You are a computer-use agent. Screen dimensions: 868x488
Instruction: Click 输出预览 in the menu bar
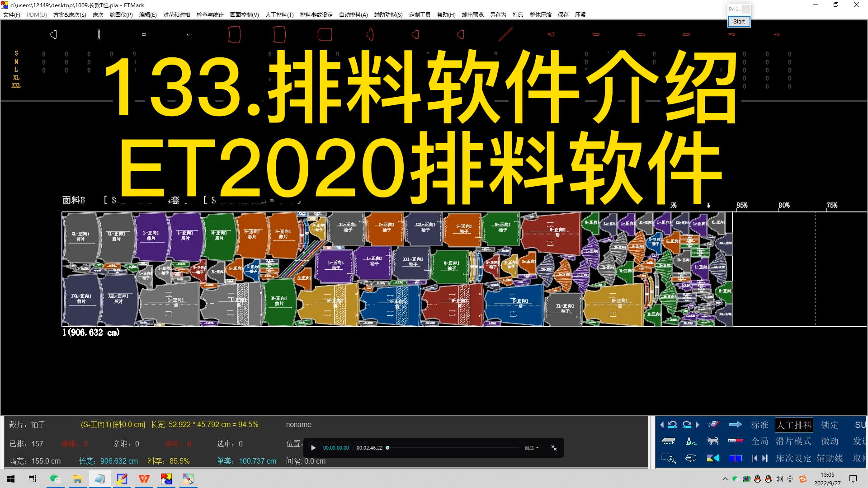click(472, 14)
